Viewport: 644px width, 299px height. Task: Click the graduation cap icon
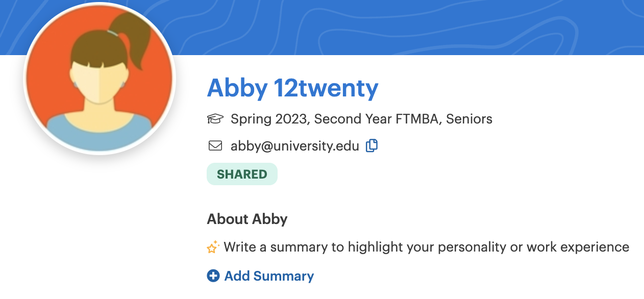pyautogui.click(x=215, y=119)
